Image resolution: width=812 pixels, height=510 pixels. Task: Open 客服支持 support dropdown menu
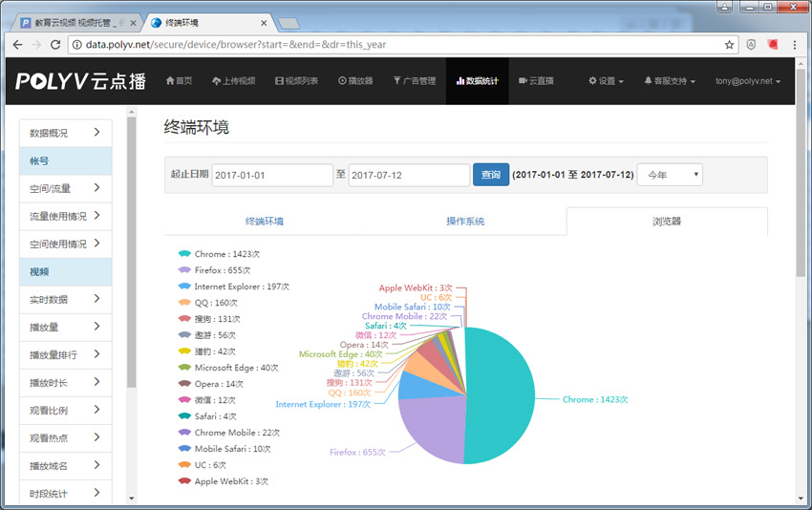[x=670, y=81]
